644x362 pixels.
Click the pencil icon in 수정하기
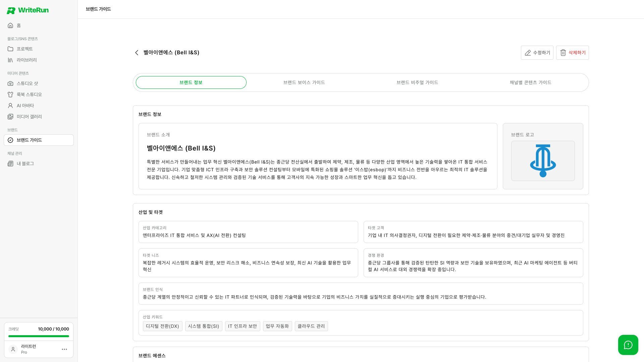(528, 53)
